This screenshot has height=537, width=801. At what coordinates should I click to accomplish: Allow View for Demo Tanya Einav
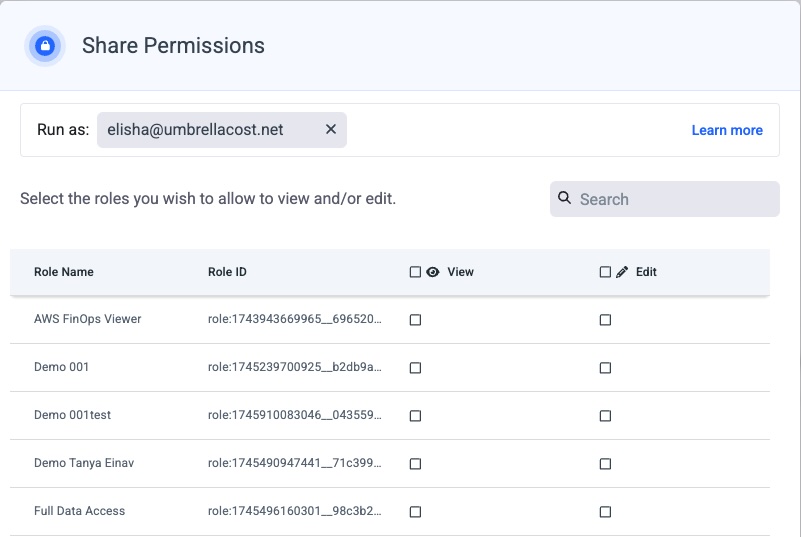click(415, 464)
